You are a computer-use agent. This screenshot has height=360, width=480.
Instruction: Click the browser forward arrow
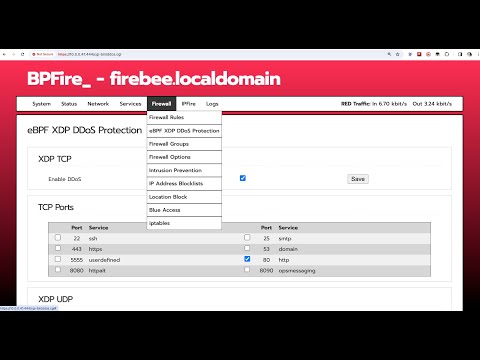[x=13, y=54]
